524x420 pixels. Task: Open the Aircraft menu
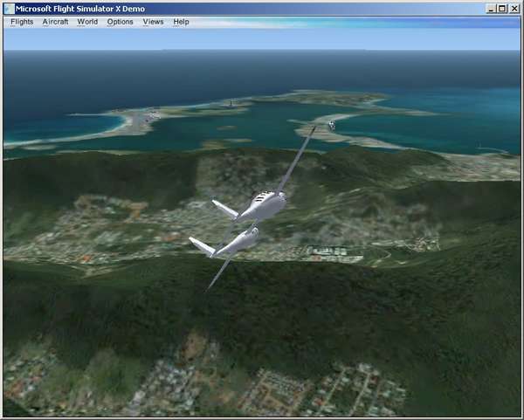pyautogui.click(x=55, y=22)
